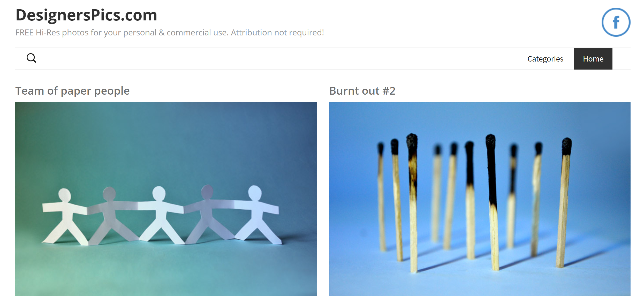Click the rightmost paper figure in chain
This screenshot has width=644, height=296.
pyautogui.click(x=258, y=215)
